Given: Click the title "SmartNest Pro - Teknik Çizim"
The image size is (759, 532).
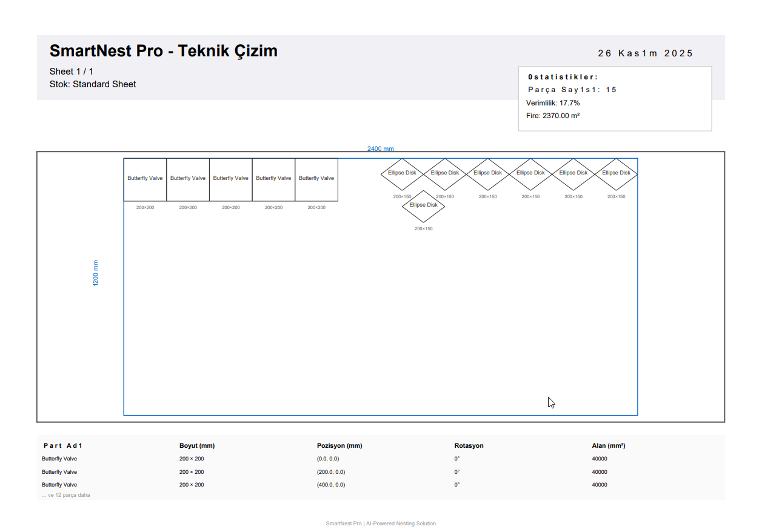Looking at the screenshot, I should point(164,51).
